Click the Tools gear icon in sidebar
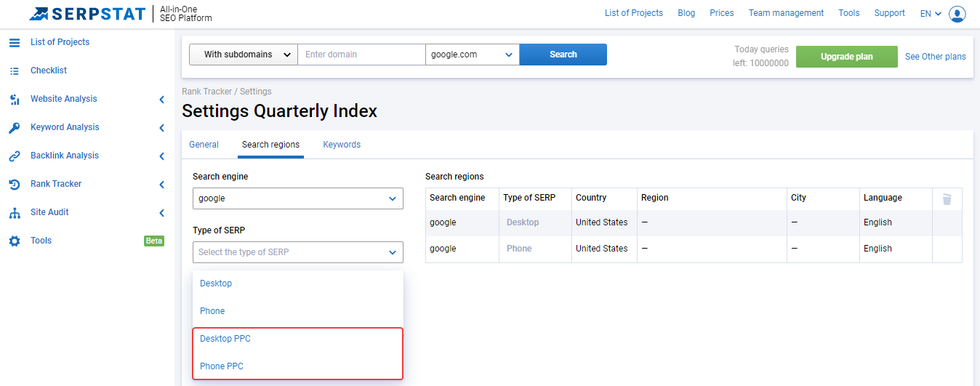 (15, 241)
